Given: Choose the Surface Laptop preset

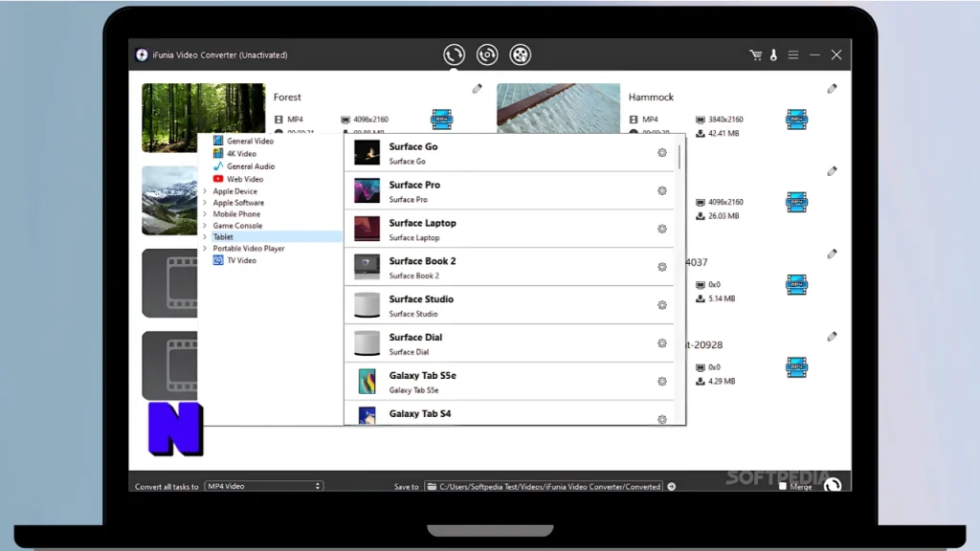Looking at the screenshot, I should (509, 229).
